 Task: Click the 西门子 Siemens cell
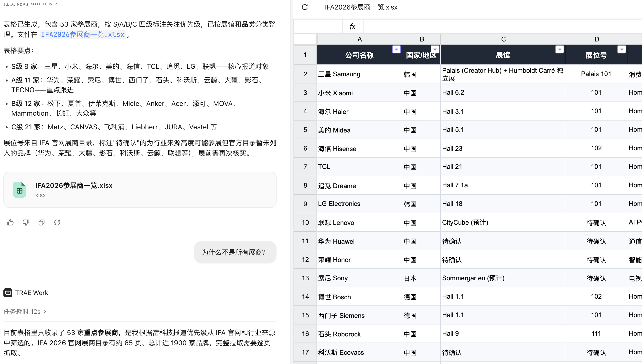pyautogui.click(x=359, y=315)
